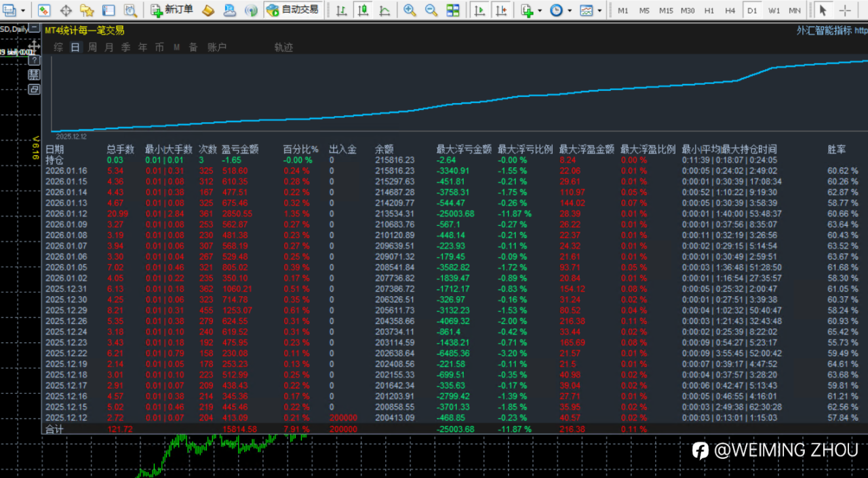Expand the templates dropdown arrow
868x478 pixels.
(600, 11)
